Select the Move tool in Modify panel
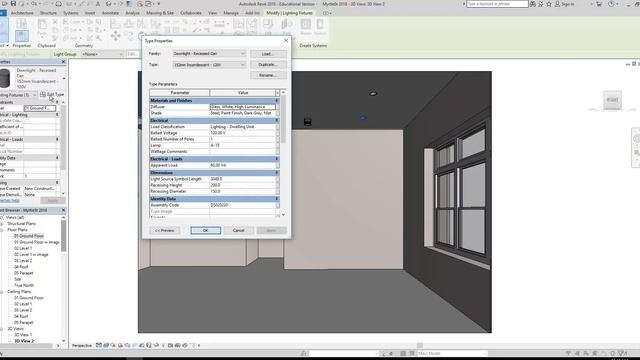Image resolution: width=640 pixels, height=360 pixels. pos(116,36)
